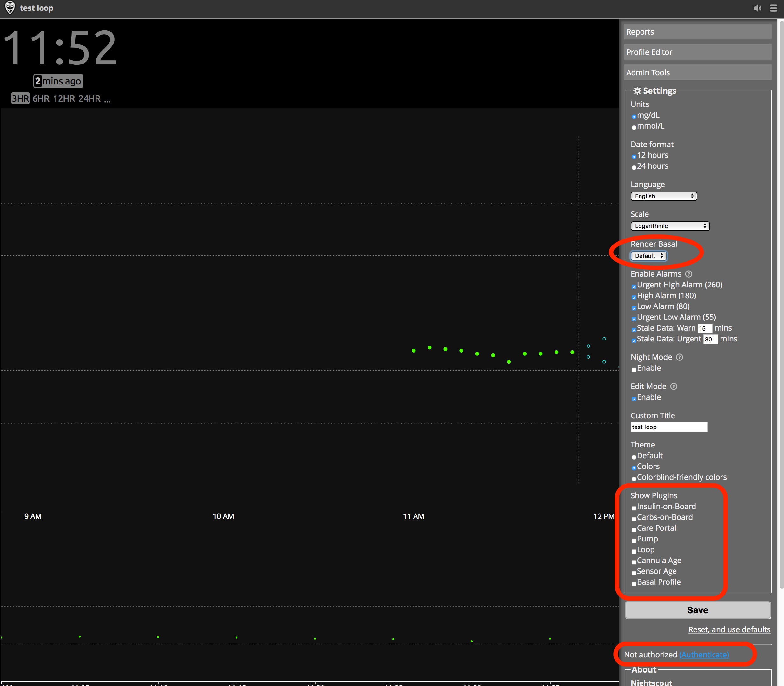Image resolution: width=784 pixels, height=686 pixels.
Task: Click the test loop page title
Action: pos(37,8)
